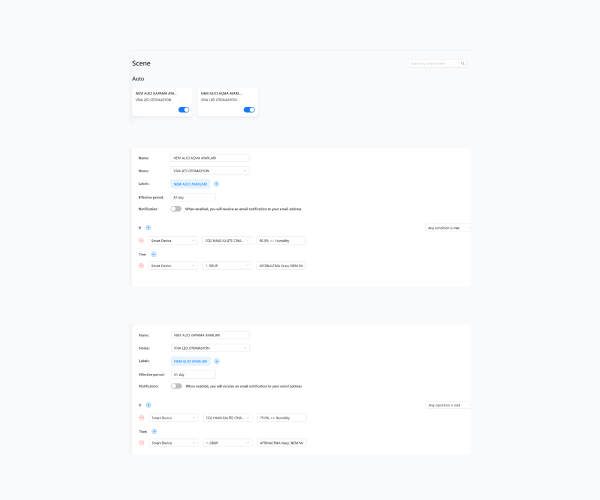Image resolution: width=600 pixels, height=500 pixels.
Task: Open the If Smart Device dropdown in AÇMA form
Action: [173, 241]
